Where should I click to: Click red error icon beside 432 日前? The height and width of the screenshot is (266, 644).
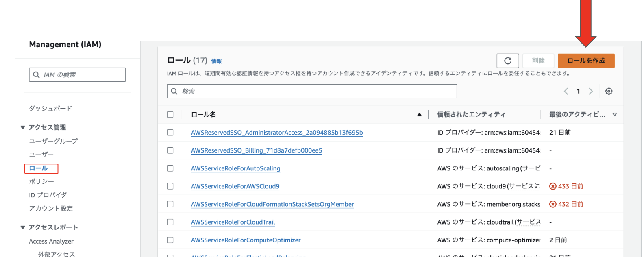pyautogui.click(x=553, y=204)
